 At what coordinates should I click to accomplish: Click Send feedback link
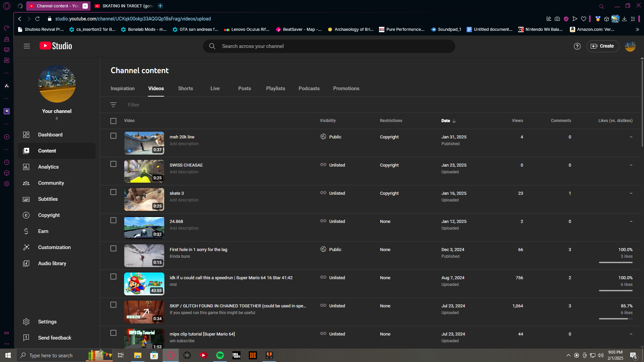click(54, 338)
